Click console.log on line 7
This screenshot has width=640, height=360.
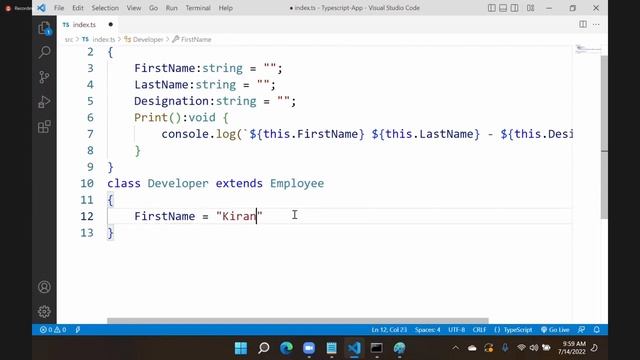click(198, 134)
